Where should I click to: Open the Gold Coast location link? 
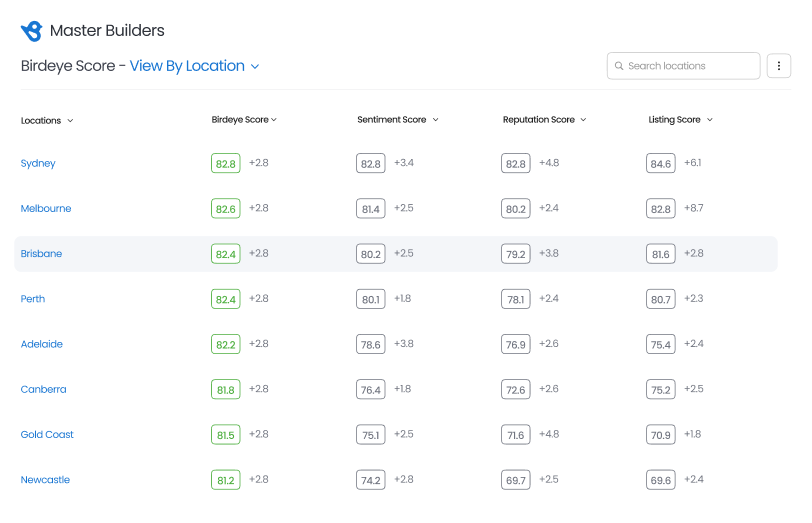pos(47,434)
